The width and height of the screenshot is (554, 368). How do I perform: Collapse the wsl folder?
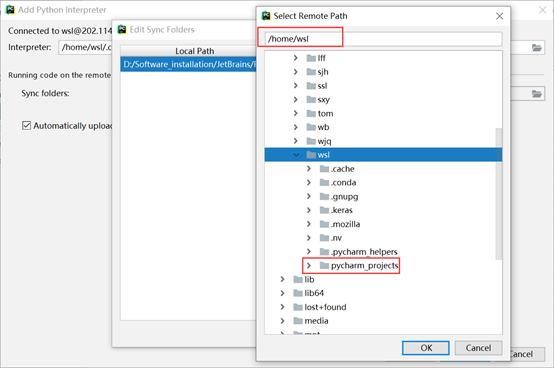pos(296,155)
